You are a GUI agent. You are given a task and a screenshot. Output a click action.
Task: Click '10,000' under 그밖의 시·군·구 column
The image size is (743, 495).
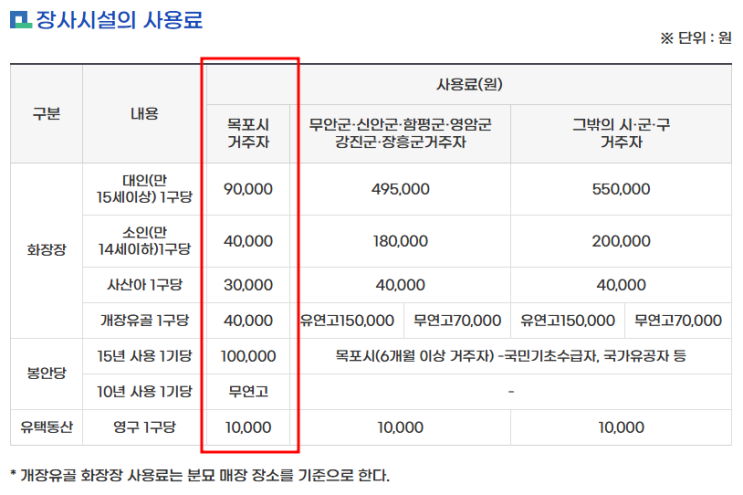coord(621,428)
